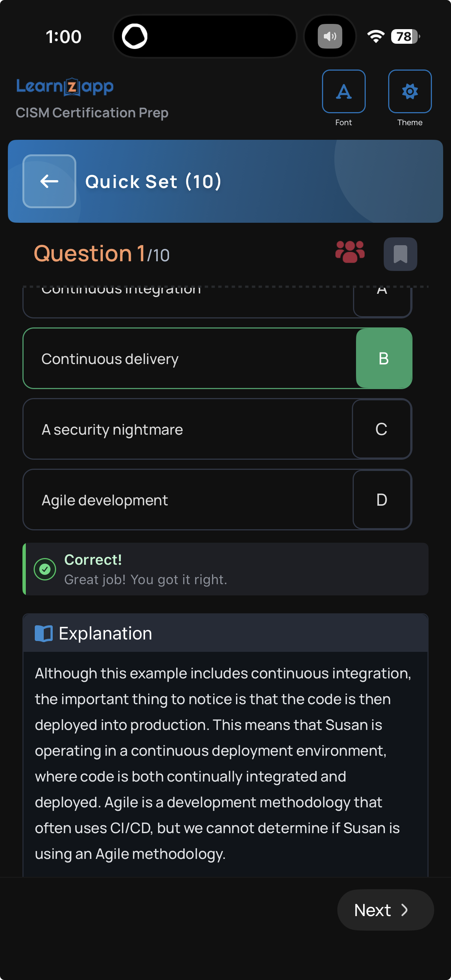The height and width of the screenshot is (980, 451).
Task: Tap the LearnZapp logo
Action: pyautogui.click(x=65, y=86)
